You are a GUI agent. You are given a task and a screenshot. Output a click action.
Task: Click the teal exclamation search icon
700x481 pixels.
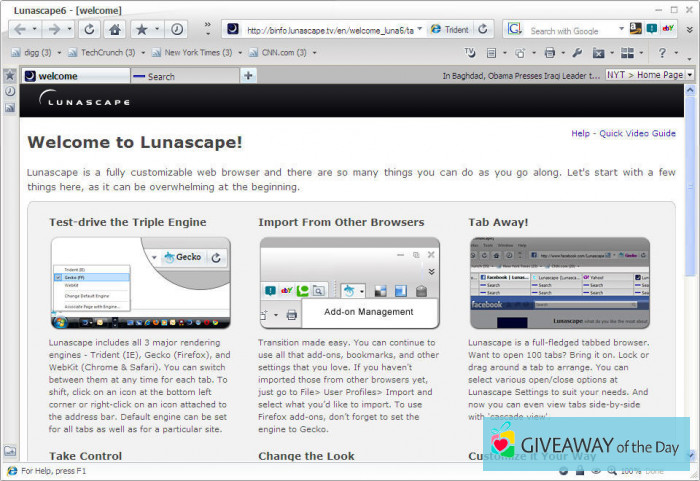[x=652, y=29]
